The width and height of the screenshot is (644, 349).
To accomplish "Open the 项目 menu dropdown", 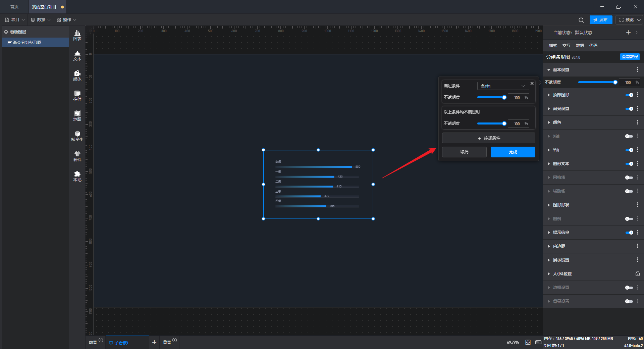I will click(15, 20).
